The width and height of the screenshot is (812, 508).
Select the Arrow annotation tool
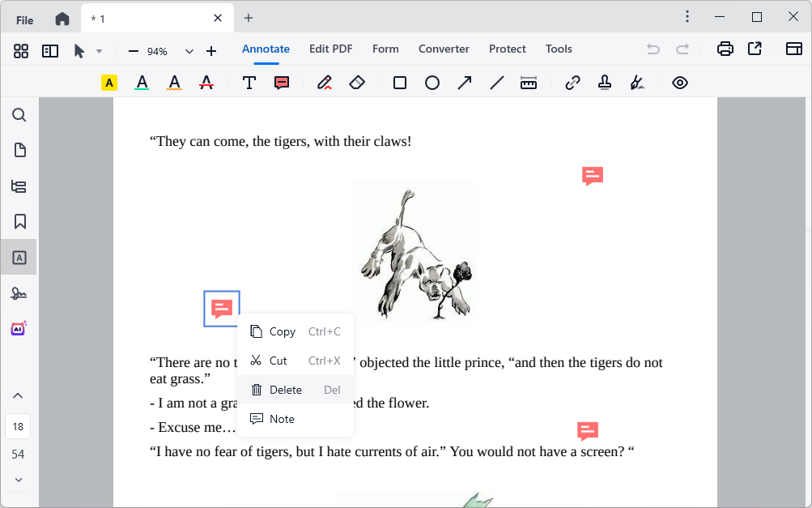coord(464,82)
